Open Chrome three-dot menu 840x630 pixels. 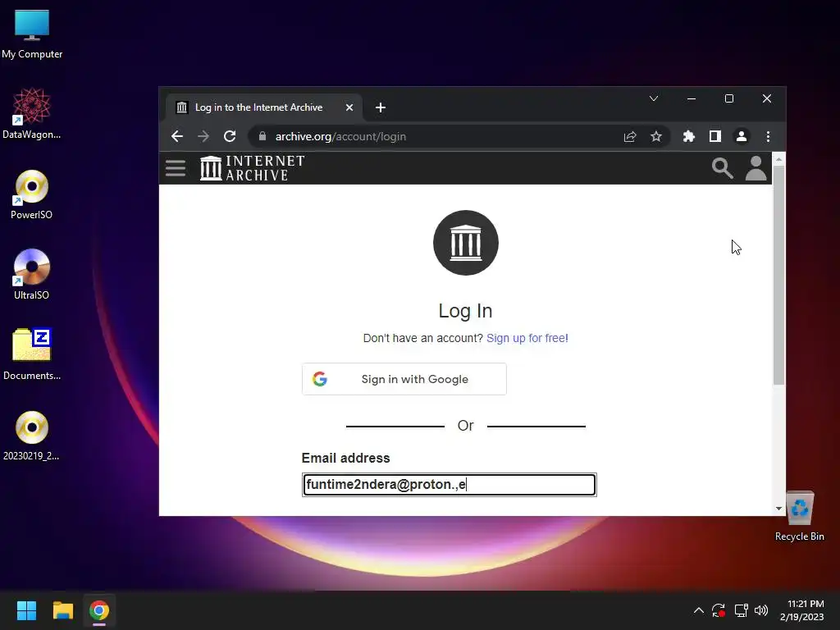point(768,137)
